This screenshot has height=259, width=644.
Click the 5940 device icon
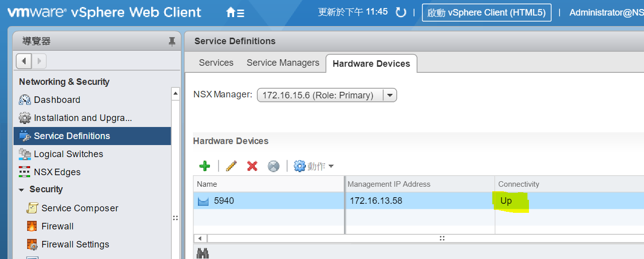pyautogui.click(x=203, y=201)
